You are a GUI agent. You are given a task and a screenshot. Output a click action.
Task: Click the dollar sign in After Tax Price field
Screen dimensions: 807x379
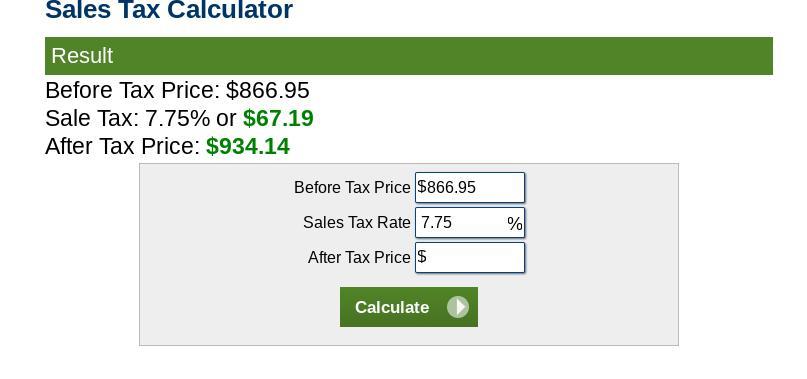point(422,256)
